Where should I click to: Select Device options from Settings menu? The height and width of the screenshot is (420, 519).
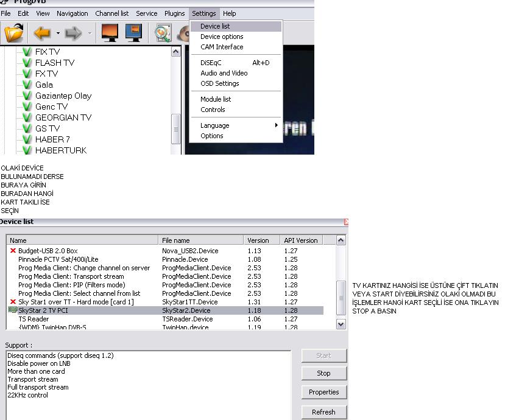point(222,37)
